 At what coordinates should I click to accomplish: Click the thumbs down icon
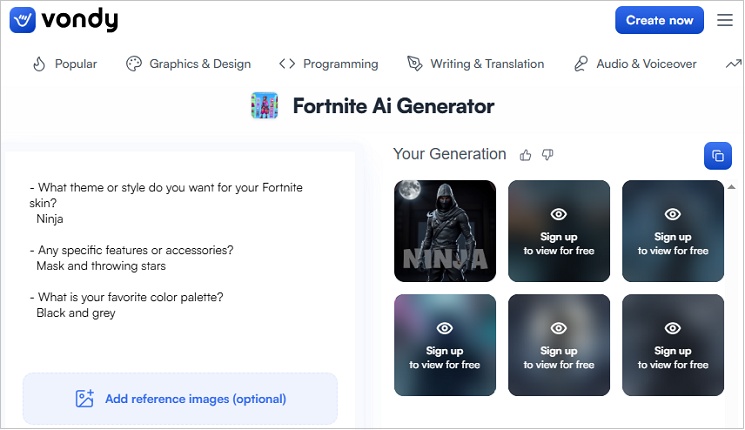(547, 155)
